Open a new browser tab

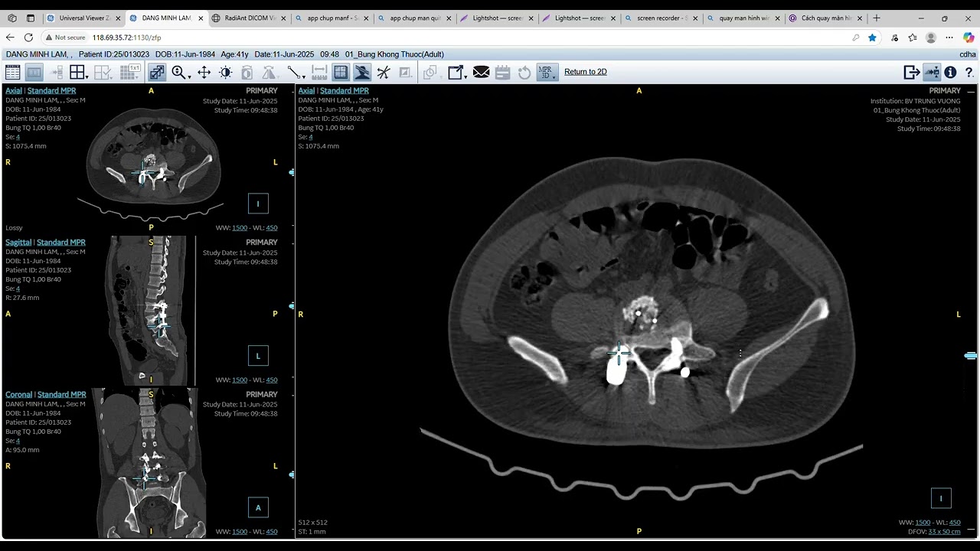click(877, 18)
